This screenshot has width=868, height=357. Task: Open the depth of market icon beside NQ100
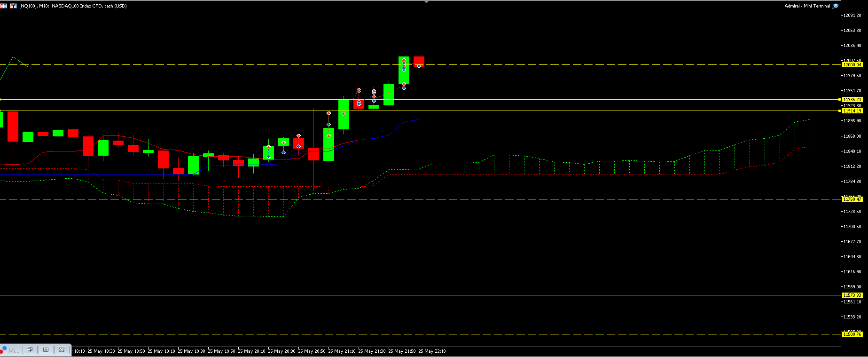[x=13, y=6]
